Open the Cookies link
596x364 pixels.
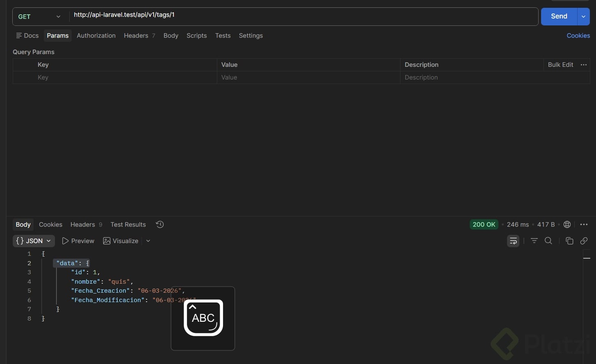pos(578,36)
